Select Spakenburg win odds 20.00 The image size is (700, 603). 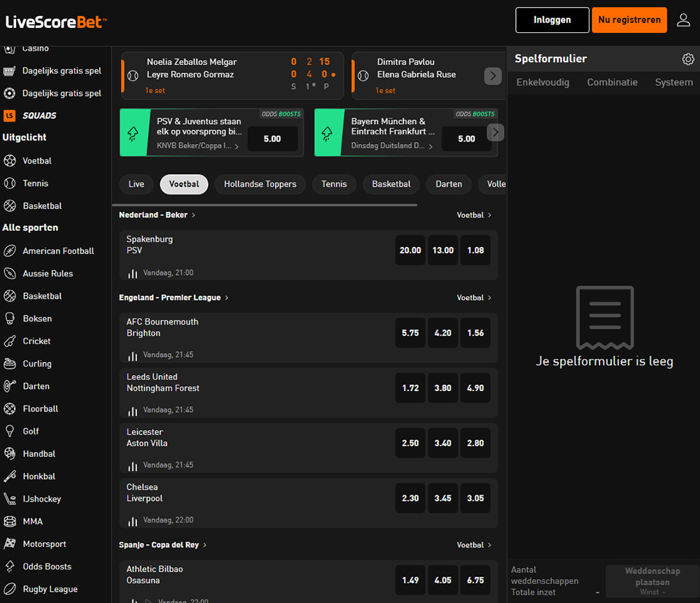coord(410,250)
